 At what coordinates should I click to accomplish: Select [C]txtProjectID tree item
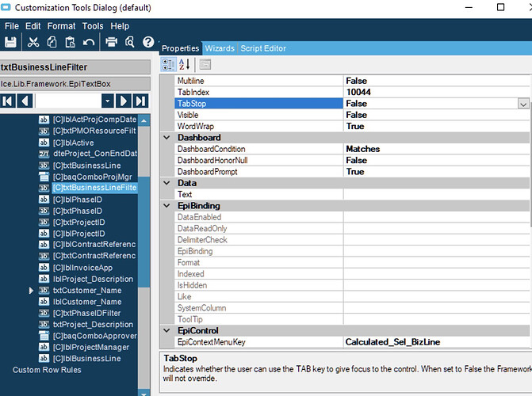79,223
